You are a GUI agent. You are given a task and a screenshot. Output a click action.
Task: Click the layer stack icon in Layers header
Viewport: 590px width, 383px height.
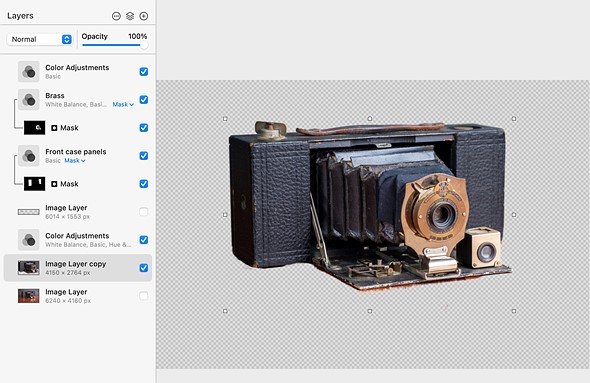click(130, 16)
